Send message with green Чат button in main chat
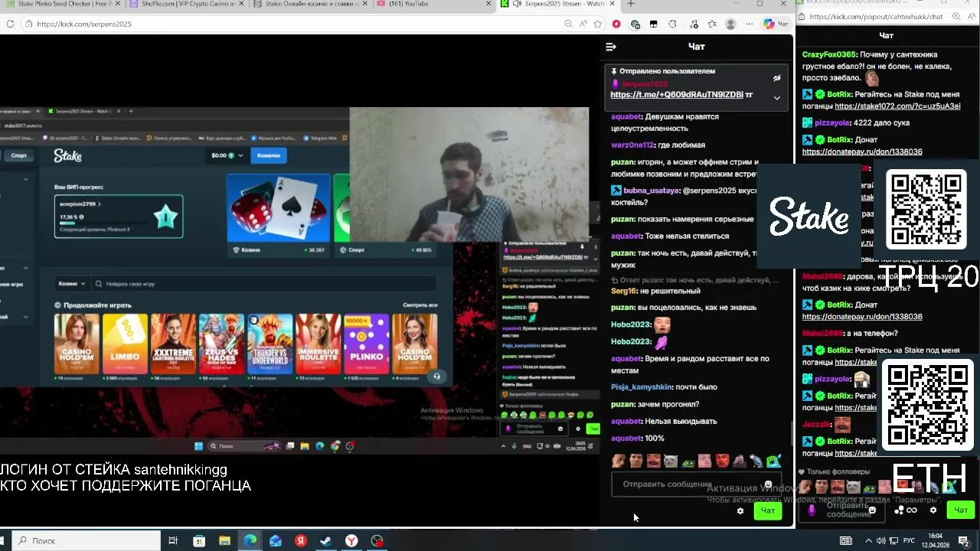 click(768, 510)
